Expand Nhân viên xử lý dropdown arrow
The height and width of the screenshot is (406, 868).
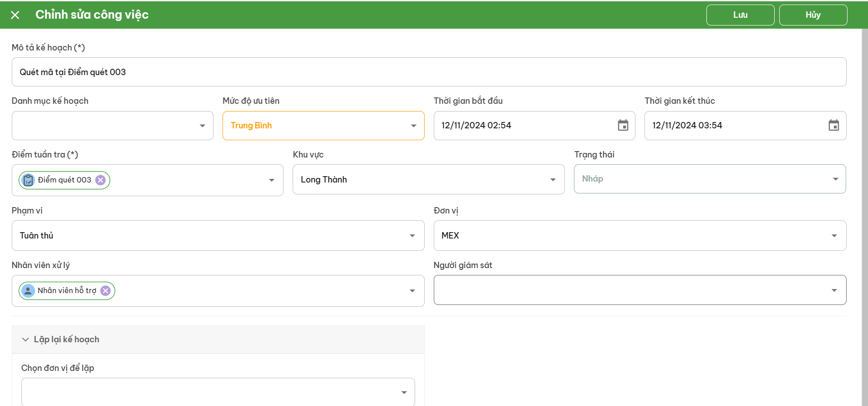[412, 291]
